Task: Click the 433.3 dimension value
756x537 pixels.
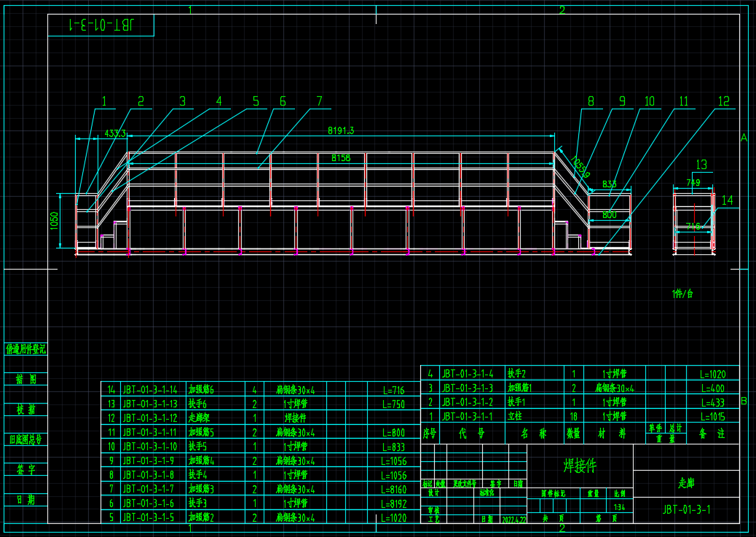Action: pos(115,133)
